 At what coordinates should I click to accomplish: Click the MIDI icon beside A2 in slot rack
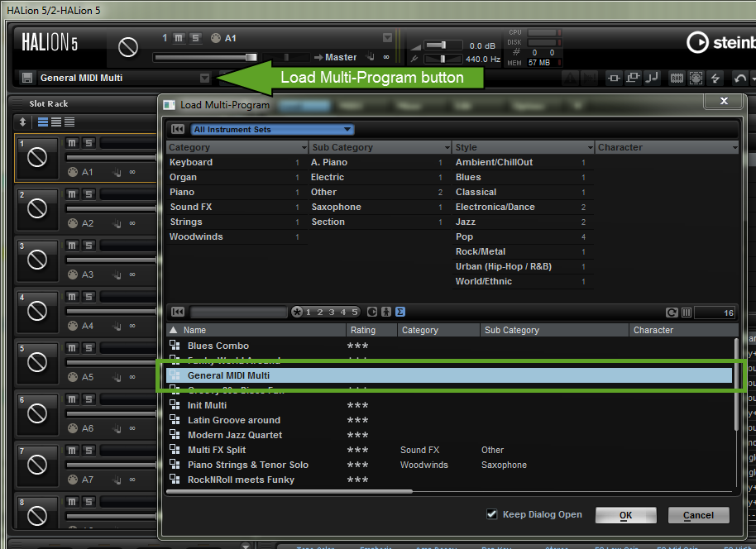click(73, 223)
